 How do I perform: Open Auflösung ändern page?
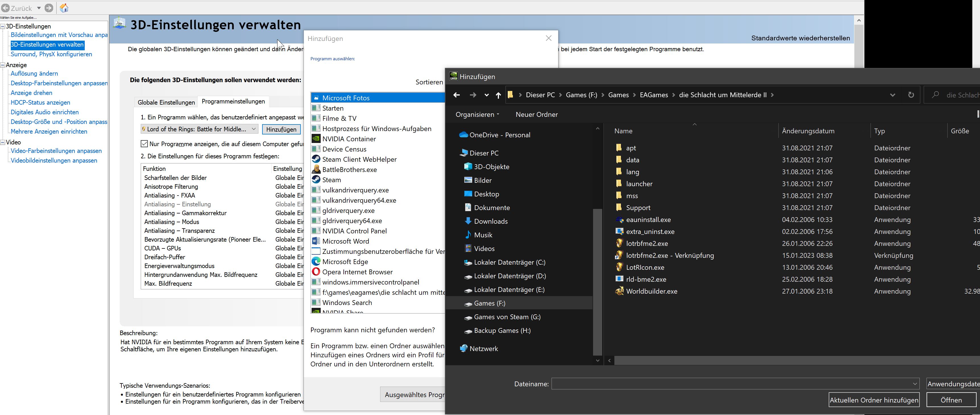(34, 74)
